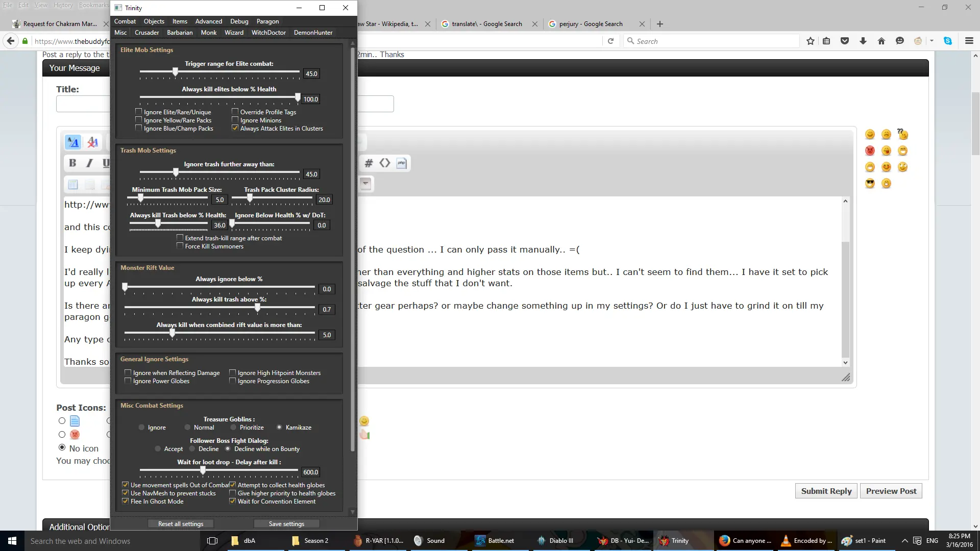This screenshot has width=980, height=551.
Task: Click the Title field in reply form
Action: point(225,104)
